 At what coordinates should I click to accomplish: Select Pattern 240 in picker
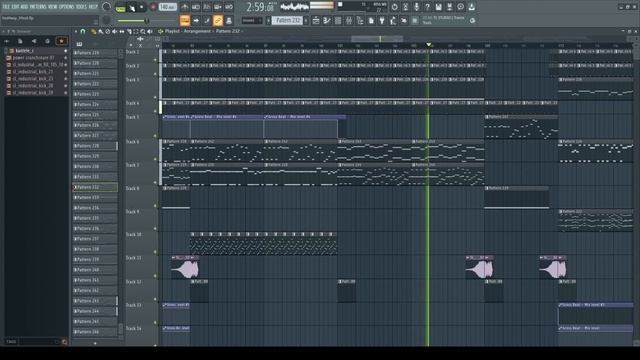[x=95, y=270]
